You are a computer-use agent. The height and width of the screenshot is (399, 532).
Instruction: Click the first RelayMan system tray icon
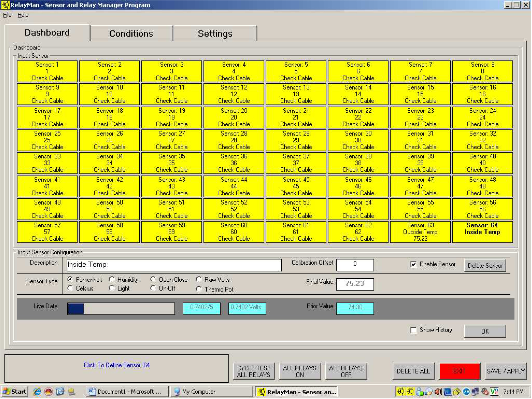click(401, 392)
